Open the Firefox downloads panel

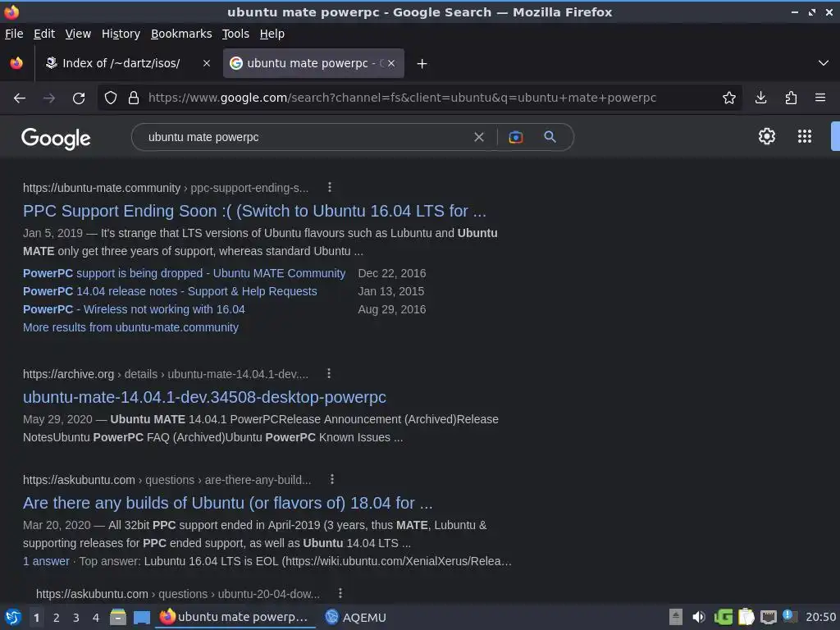(x=760, y=98)
